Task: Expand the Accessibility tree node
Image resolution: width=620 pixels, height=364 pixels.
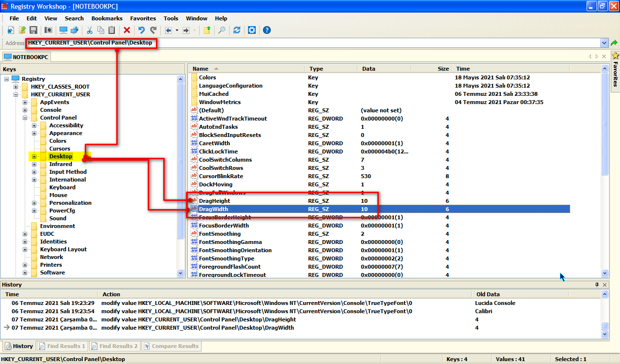Action: 34,125
